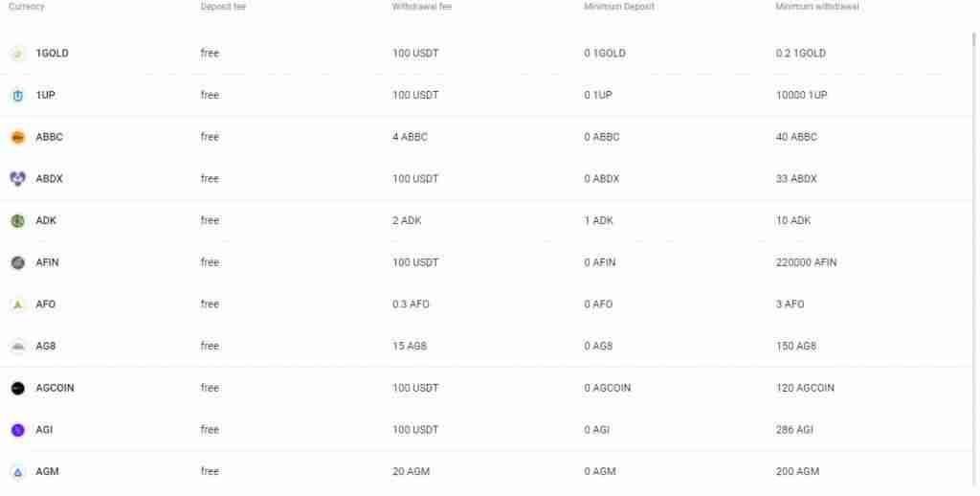Click the AG8 currency icon
The height and width of the screenshot is (496, 980).
(x=18, y=346)
